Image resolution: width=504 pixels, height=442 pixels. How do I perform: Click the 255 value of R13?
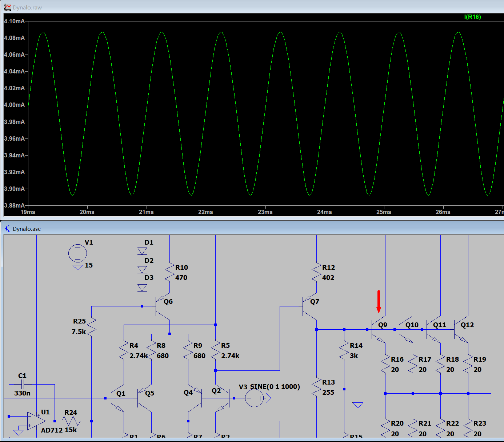pyautogui.click(x=328, y=393)
